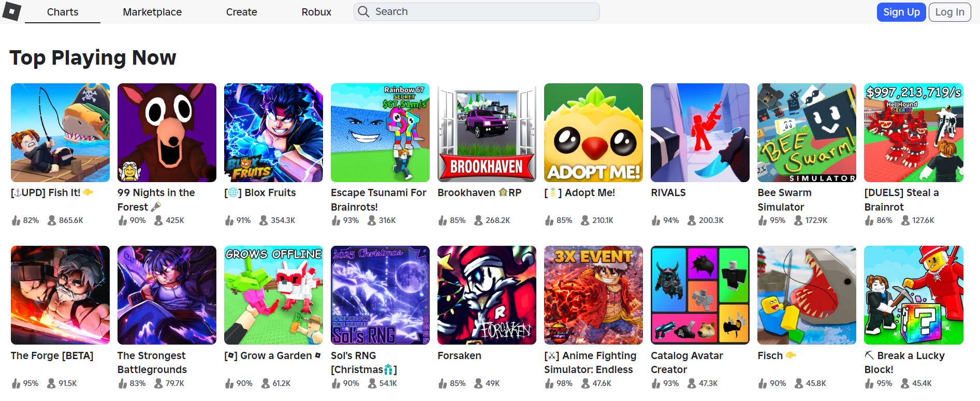Screen dimensions: 980x401
Task: Click thumbs-up rating icon under RIVALS
Action: click(x=656, y=220)
